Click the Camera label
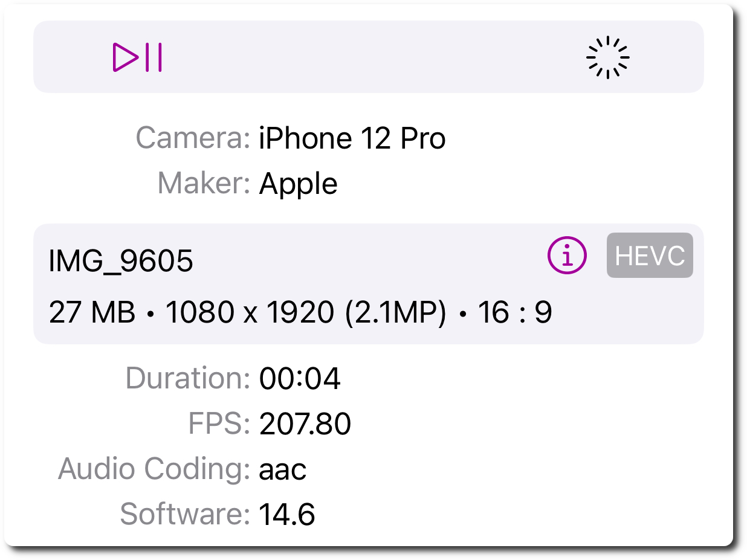Screen dimensions: 747x560 coord(193,138)
